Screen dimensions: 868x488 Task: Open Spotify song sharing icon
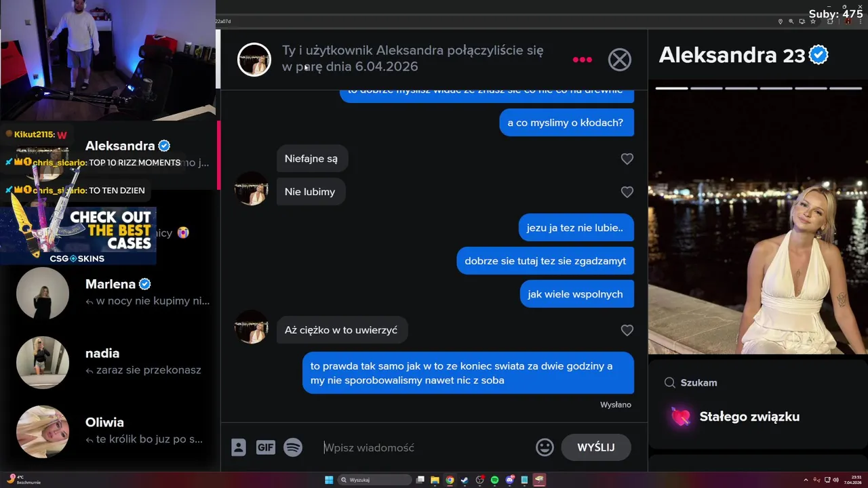click(x=293, y=447)
